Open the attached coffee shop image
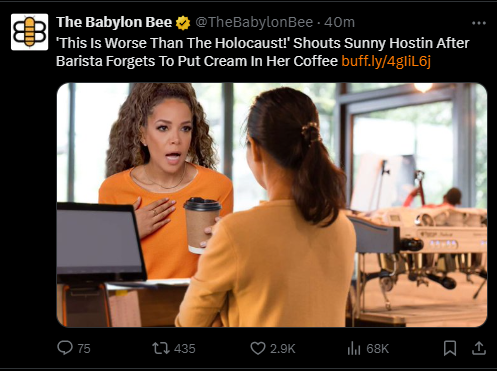The height and width of the screenshot is (371, 497). pyautogui.click(x=272, y=205)
